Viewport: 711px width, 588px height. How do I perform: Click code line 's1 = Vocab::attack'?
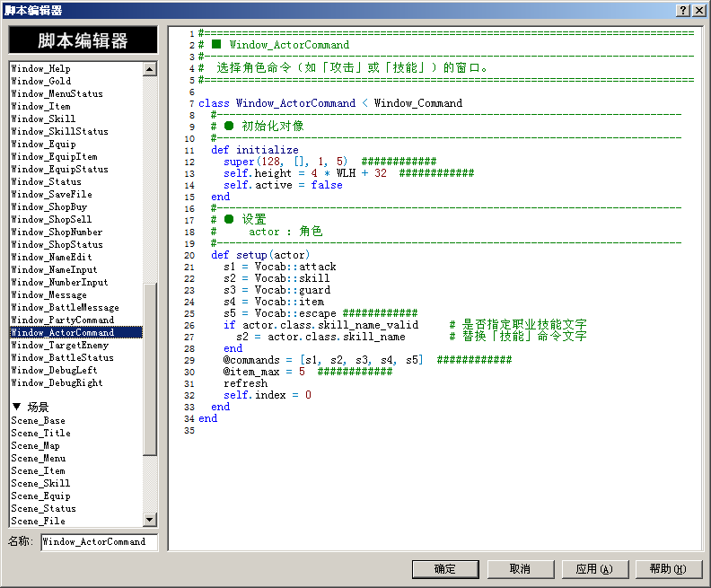point(280,267)
